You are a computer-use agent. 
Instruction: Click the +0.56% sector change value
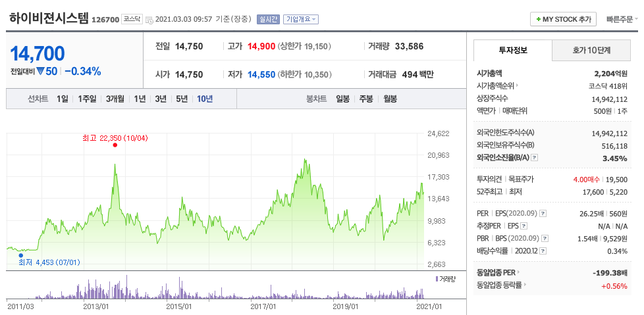(614, 286)
